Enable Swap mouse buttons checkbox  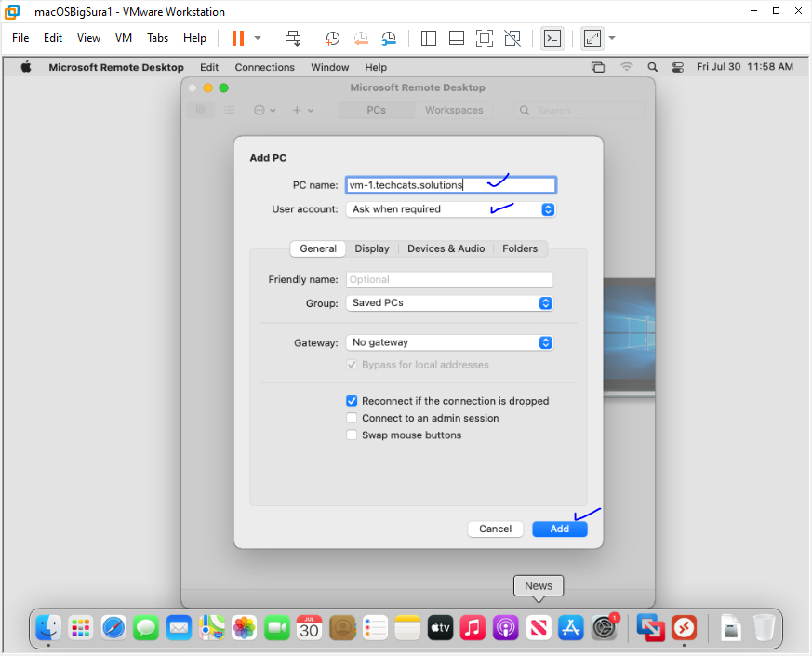(352, 435)
